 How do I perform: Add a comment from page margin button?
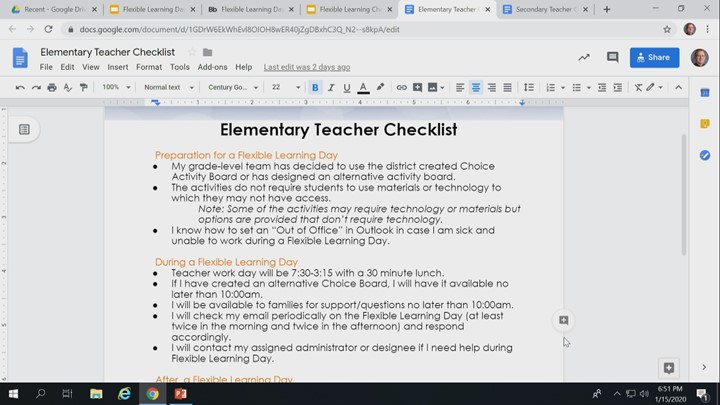(563, 320)
